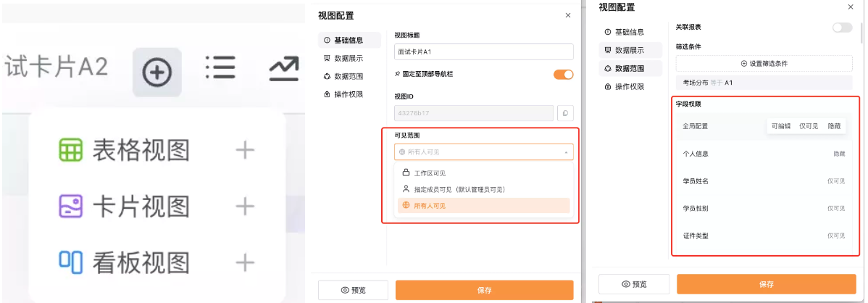Screen dimensions: 868x303
Task: Toggle the 固定至顶部导航栏 switch off
Action: coord(564,74)
